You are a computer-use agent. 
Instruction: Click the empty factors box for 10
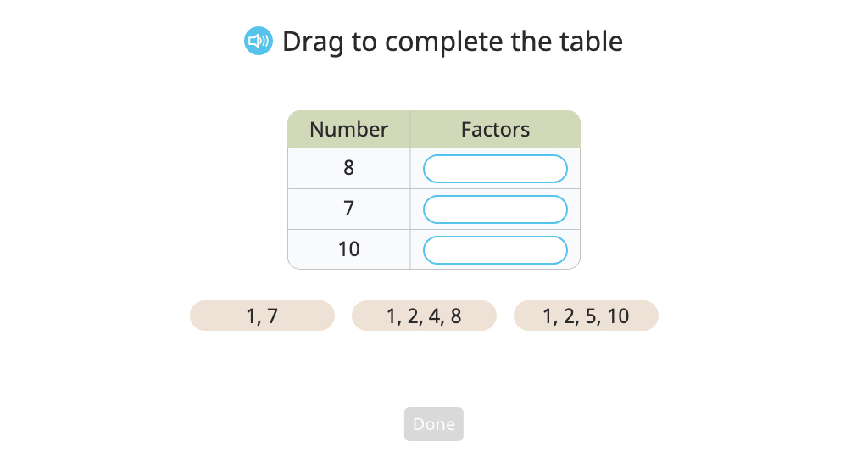(x=495, y=250)
